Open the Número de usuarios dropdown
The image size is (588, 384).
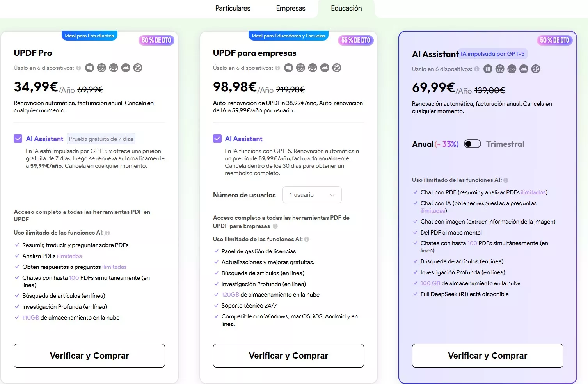click(312, 195)
